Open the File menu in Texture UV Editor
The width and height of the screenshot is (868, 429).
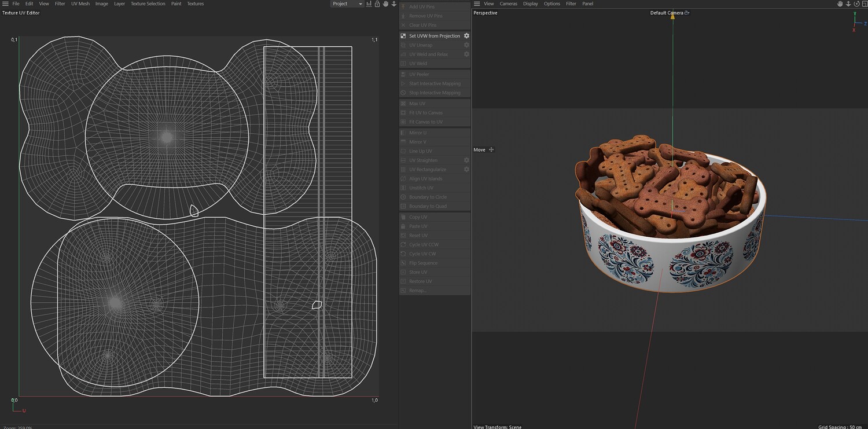(x=16, y=3)
